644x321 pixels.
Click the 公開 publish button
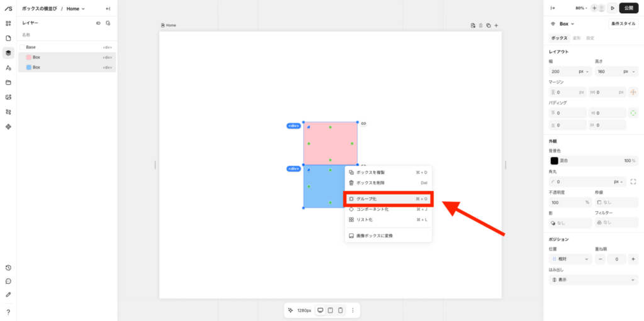click(629, 8)
